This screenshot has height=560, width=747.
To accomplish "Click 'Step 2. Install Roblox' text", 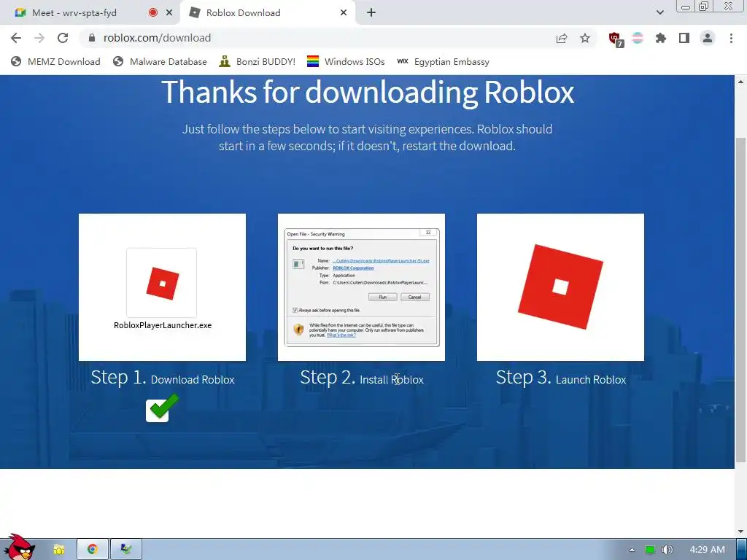I will [362, 378].
